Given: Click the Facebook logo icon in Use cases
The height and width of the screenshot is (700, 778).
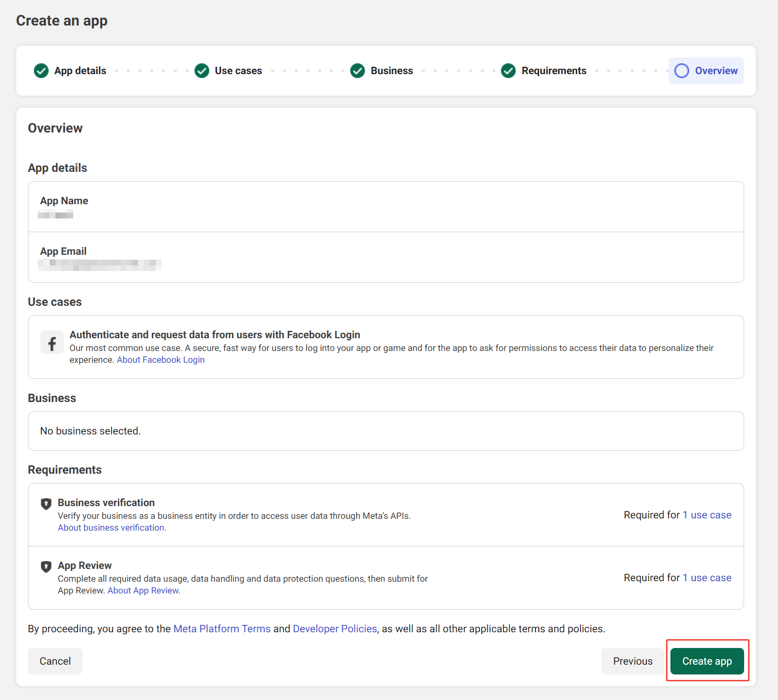Looking at the screenshot, I should click(x=52, y=343).
